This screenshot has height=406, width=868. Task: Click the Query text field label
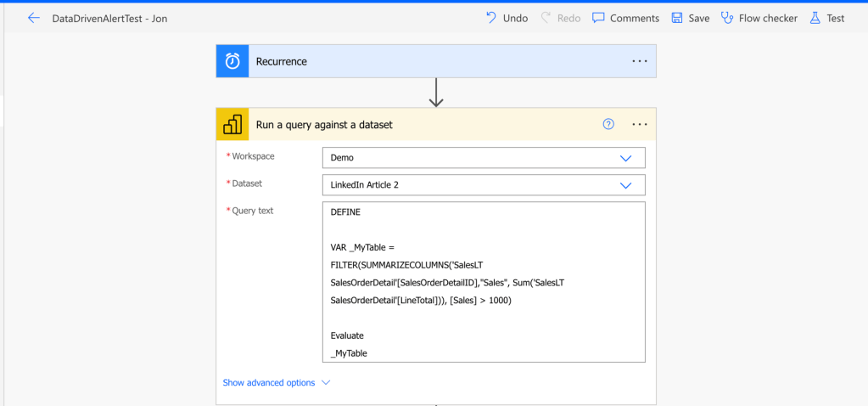253,211
